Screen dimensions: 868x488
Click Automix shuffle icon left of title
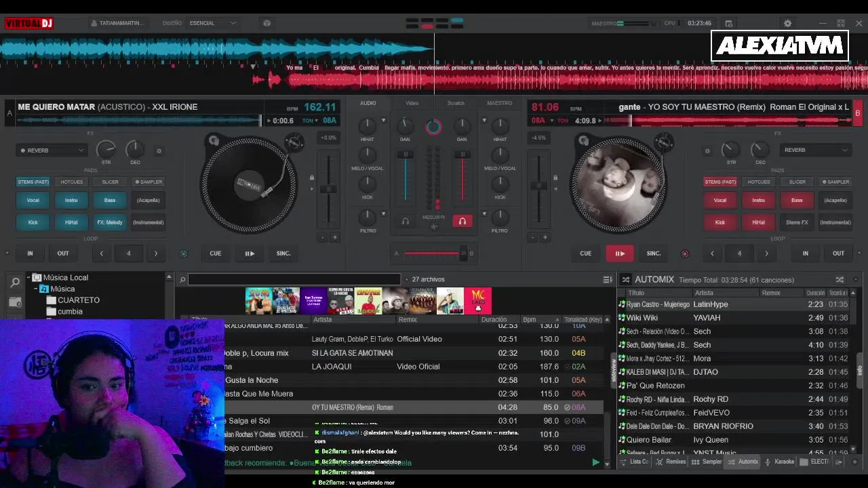pyautogui.click(x=626, y=279)
